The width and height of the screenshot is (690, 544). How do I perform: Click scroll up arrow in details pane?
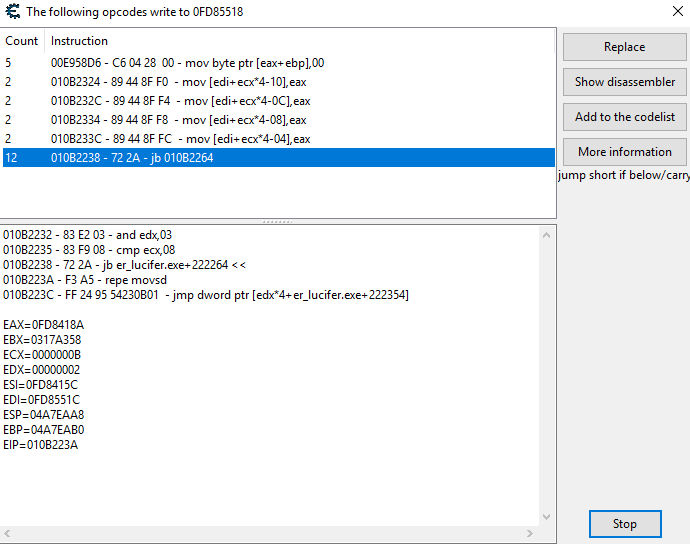[x=546, y=236]
